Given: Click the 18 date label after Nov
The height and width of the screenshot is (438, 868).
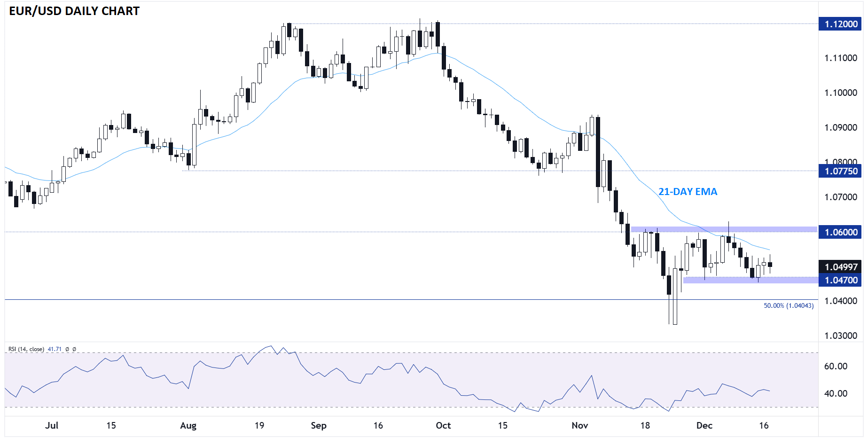Looking at the screenshot, I should [x=645, y=425].
